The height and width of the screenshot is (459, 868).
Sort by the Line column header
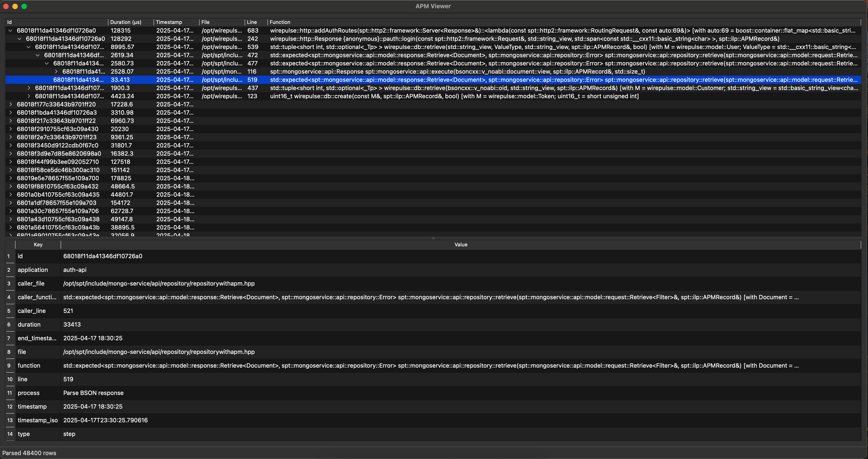point(256,22)
